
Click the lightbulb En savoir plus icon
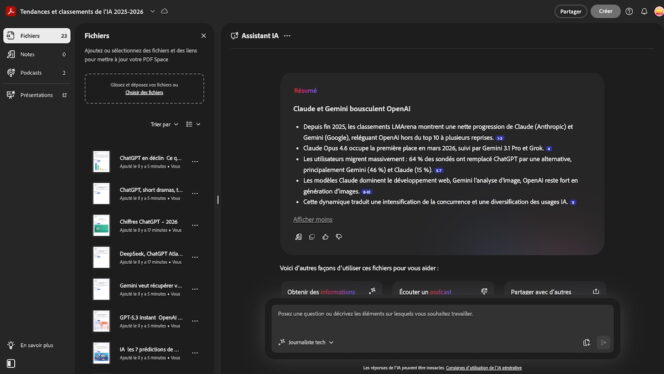pos(11,345)
